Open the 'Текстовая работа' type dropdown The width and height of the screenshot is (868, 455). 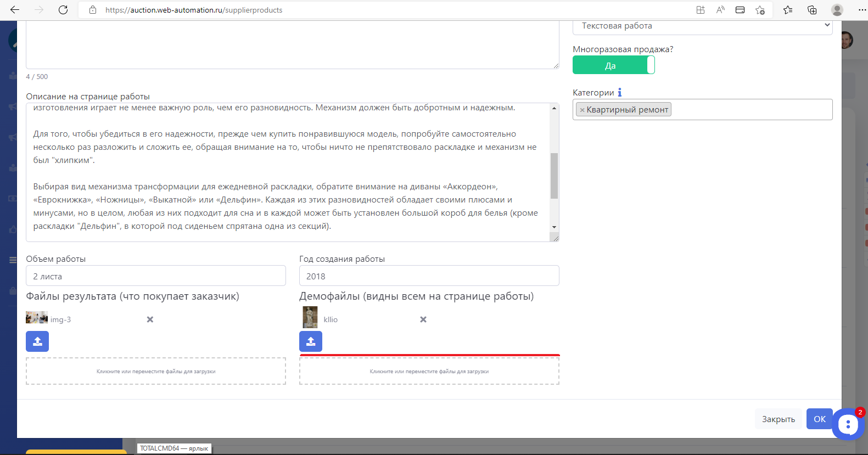702,26
